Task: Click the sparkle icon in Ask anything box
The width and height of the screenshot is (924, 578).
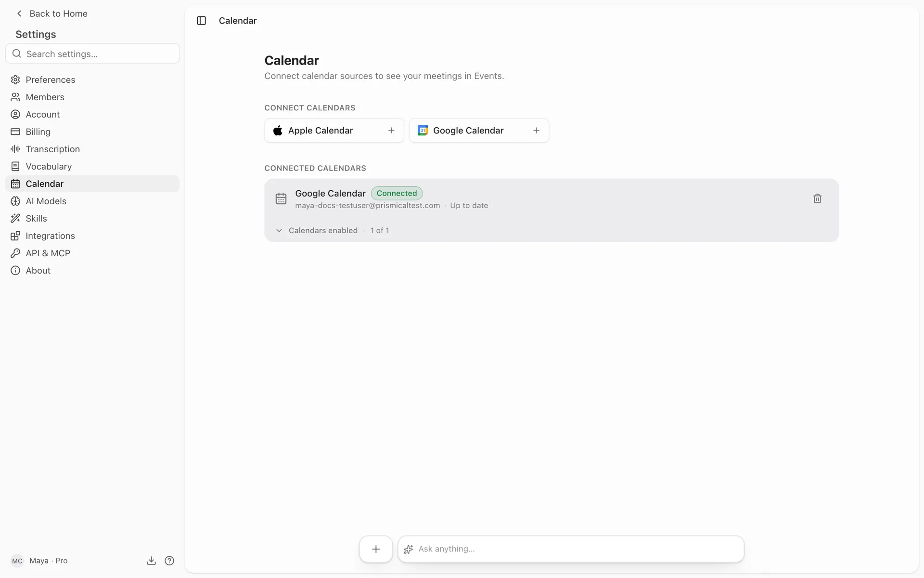Action: 409,549
